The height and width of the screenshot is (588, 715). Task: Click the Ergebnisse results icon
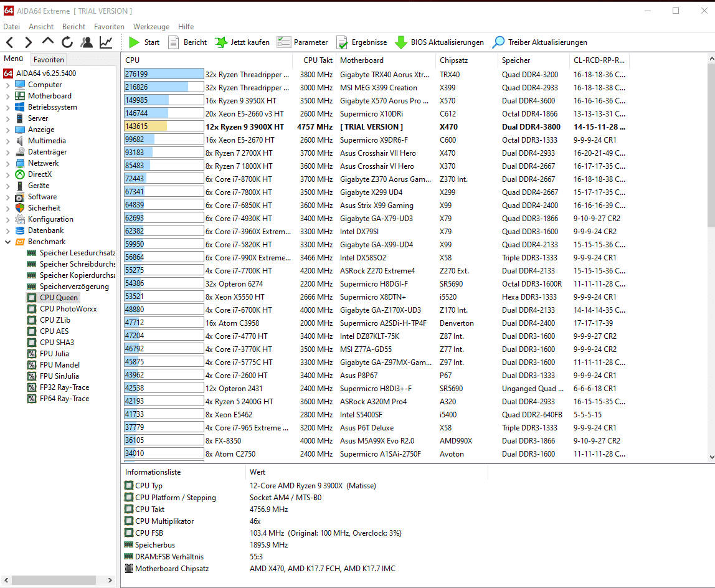(342, 42)
